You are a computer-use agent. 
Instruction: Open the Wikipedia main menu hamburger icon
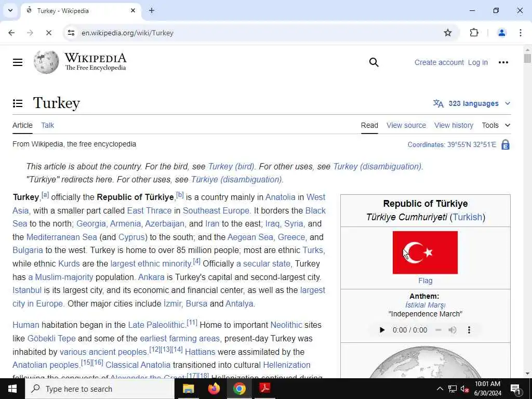pyautogui.click(x=18, y=62)
